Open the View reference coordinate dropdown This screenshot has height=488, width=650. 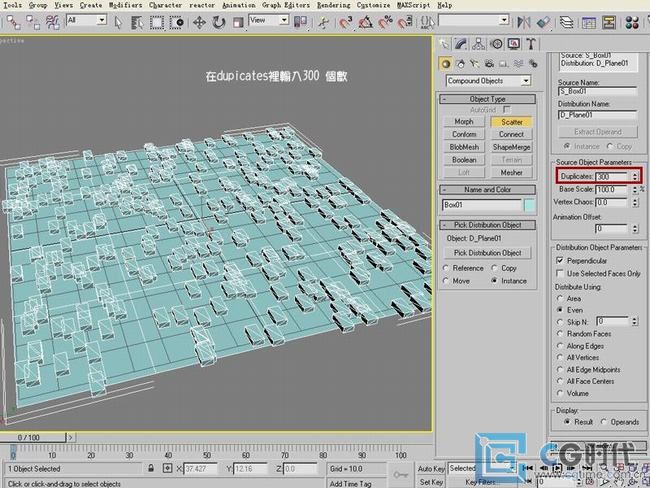269,20
